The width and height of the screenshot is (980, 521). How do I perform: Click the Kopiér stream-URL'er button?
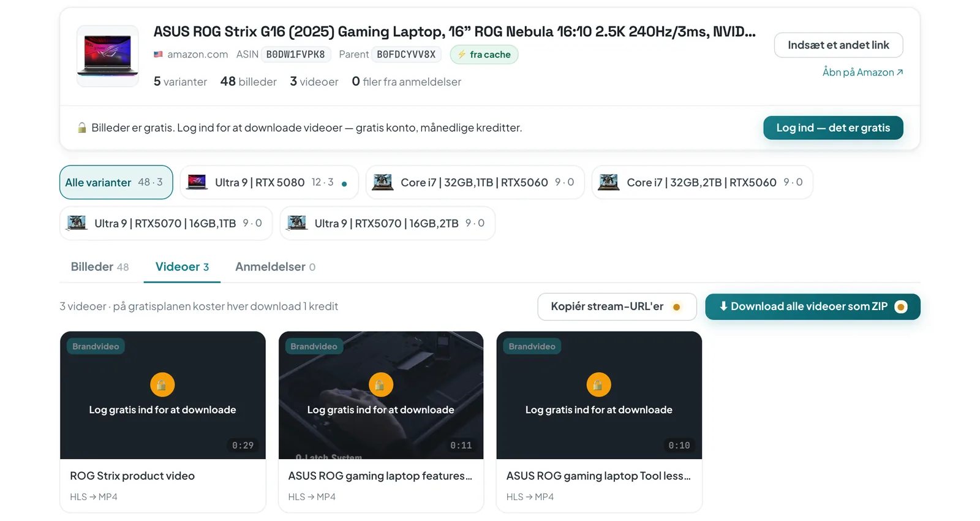pos(617,306)
